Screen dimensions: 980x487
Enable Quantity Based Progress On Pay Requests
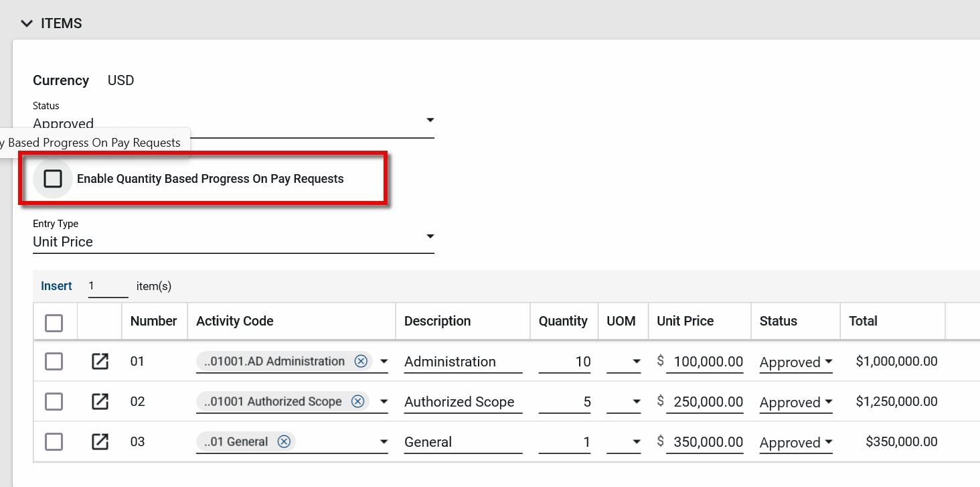pyautogui.click(x=53, y=179)
